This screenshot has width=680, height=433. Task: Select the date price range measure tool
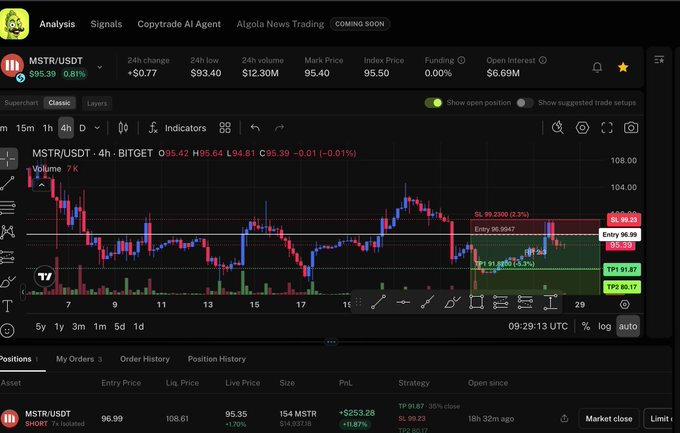(x=550, y=302)
